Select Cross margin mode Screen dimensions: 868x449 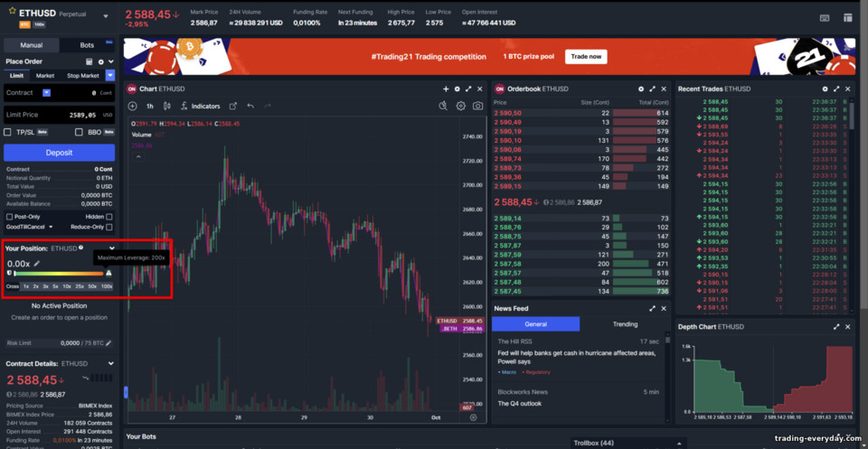pos(12,286)
